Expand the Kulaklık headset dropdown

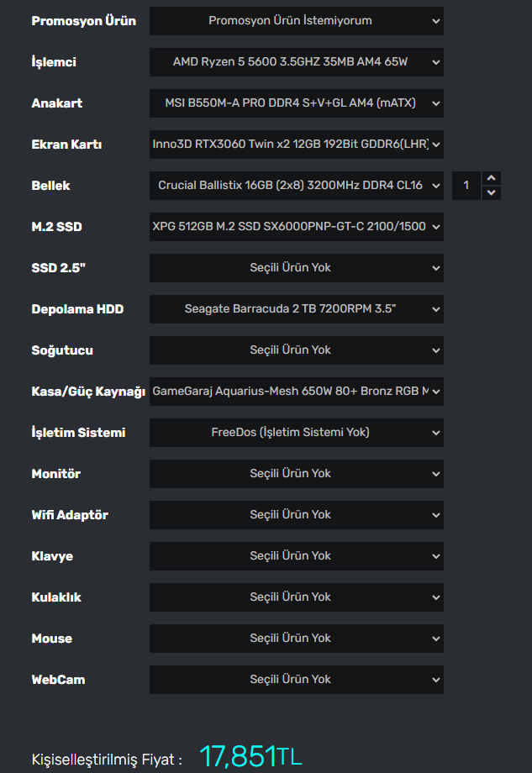click(x=296, y=597)
